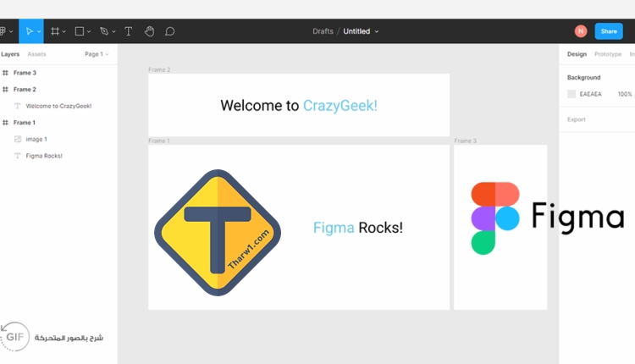Viewport: 635px width, 364px height.
Task: Open the Untitled file name dropdown
Action: [377, 31]
